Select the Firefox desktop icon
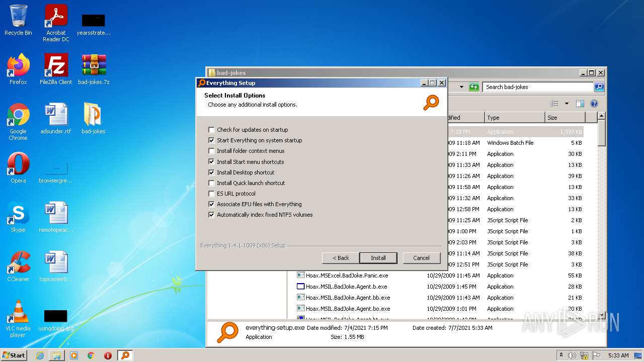This screenshot has width=644, height=362. tap(18, 69)
